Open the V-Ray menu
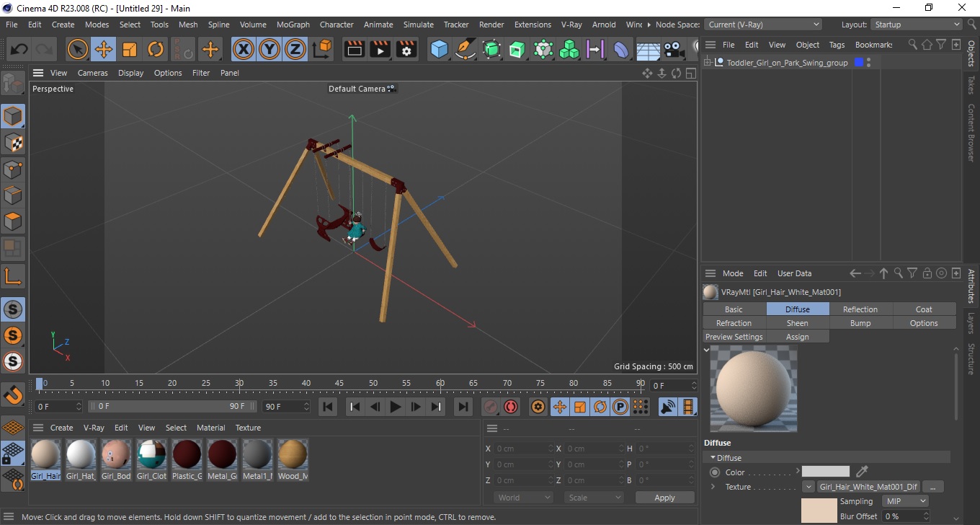 tap(571, 25)
